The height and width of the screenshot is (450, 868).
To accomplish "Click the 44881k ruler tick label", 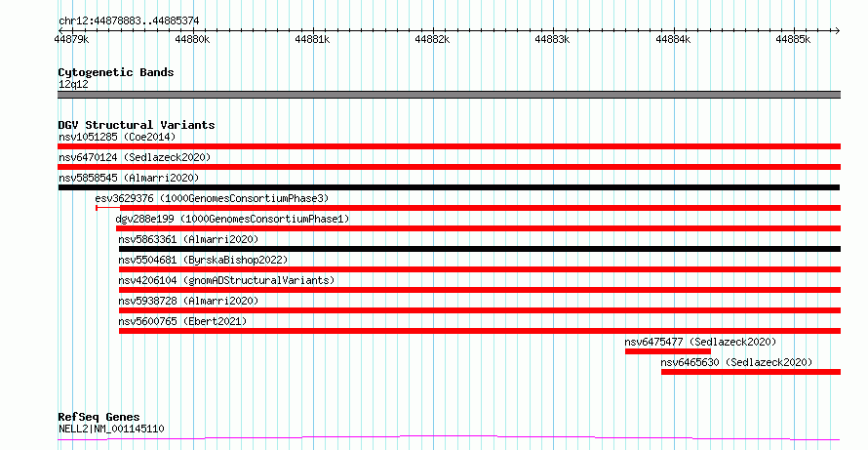I will pos(313,39).
